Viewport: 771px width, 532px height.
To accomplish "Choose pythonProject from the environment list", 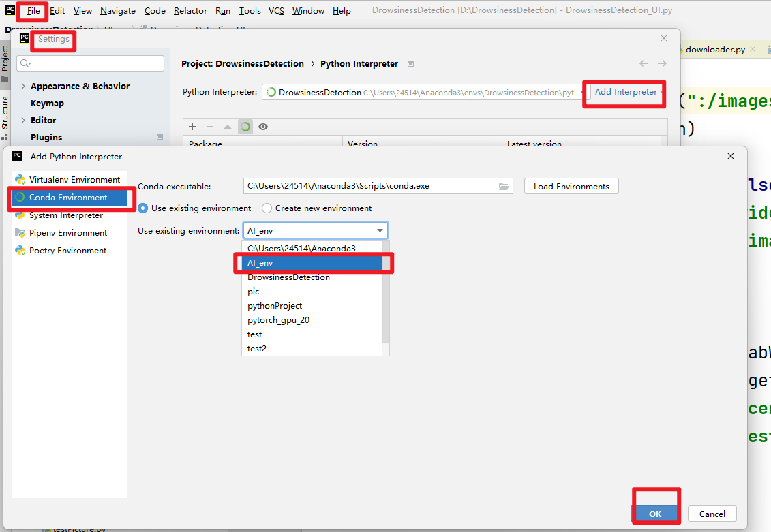I will [312, 306].
